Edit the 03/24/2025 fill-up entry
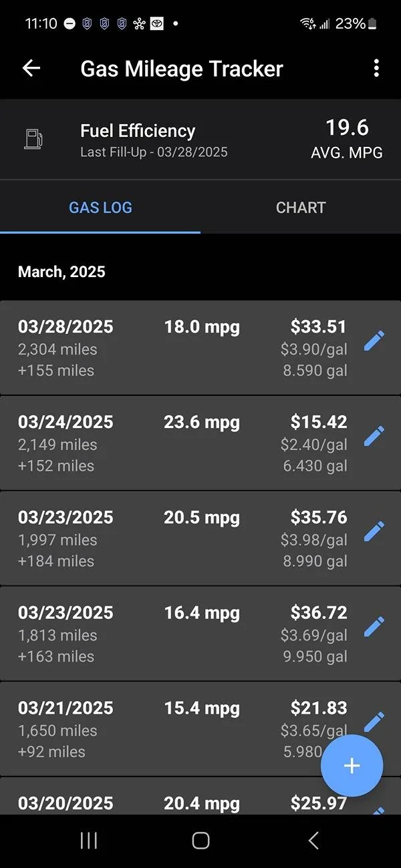This screenshot has height=868, width=401. coord(375,435)
